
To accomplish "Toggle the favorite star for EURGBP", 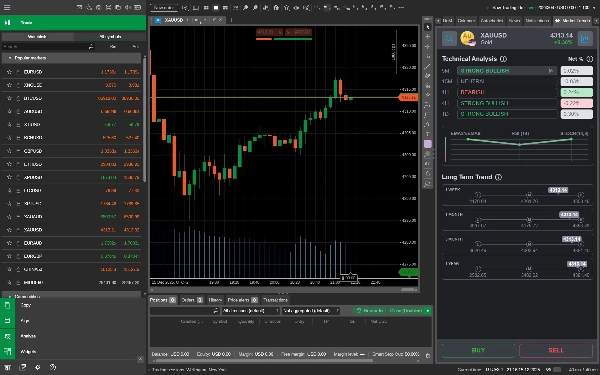I will [x=9, y=256].
